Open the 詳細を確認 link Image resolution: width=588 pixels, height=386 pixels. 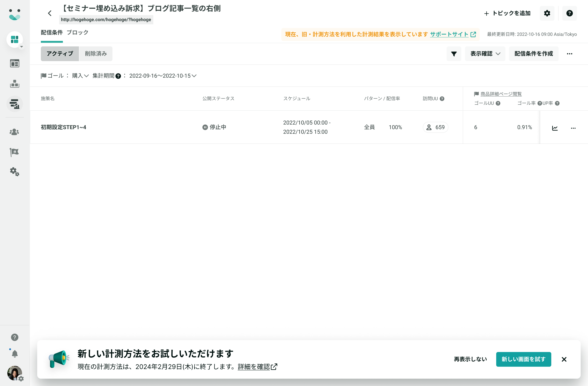257,366
